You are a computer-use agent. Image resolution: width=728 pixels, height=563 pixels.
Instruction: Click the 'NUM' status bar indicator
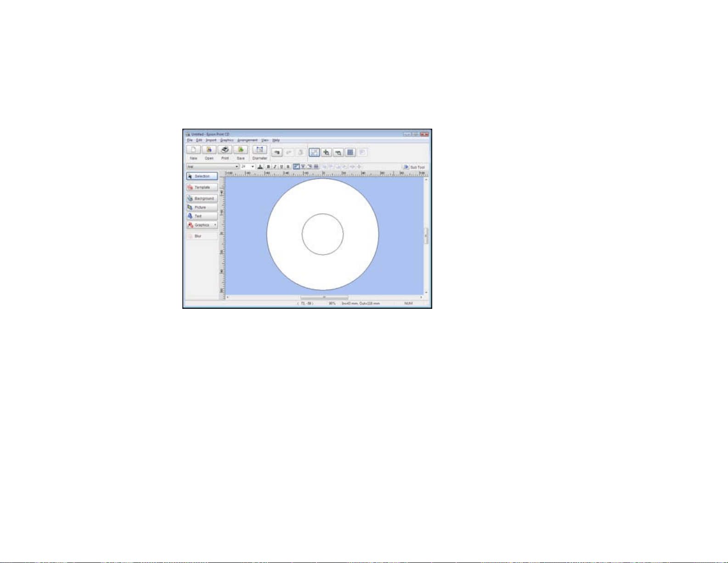(408, 303)
